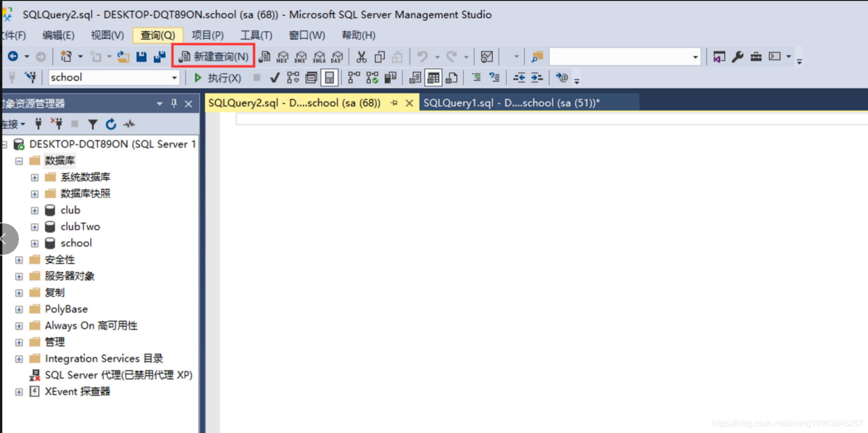The width and height of the screenshot is (868, 433).
Task: Click the save file disk icon
Action: pos(141,57)
